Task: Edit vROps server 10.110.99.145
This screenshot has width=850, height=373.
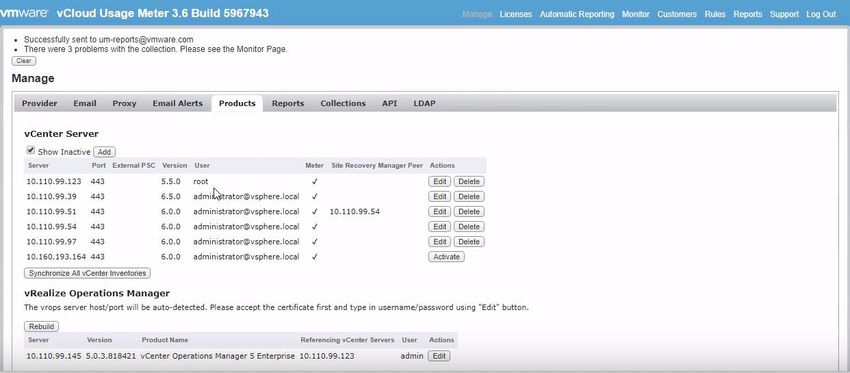Action: (439, 356)
